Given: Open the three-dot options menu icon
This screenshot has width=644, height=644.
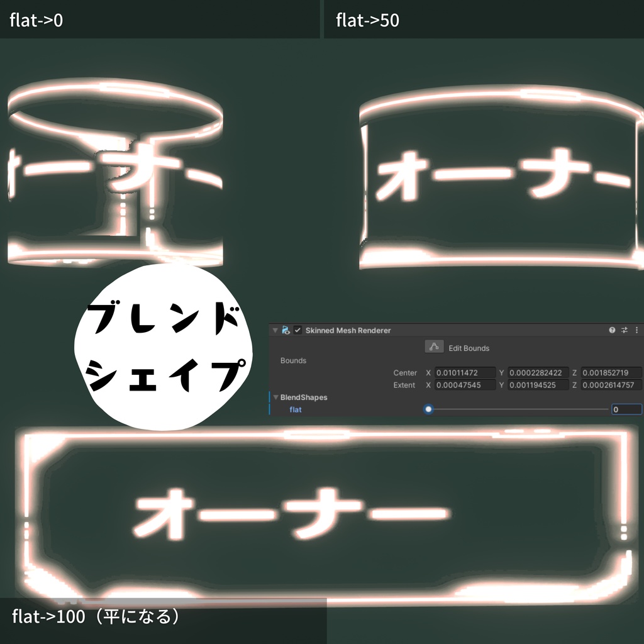Looking at the screenshot, I should (637, 330).
